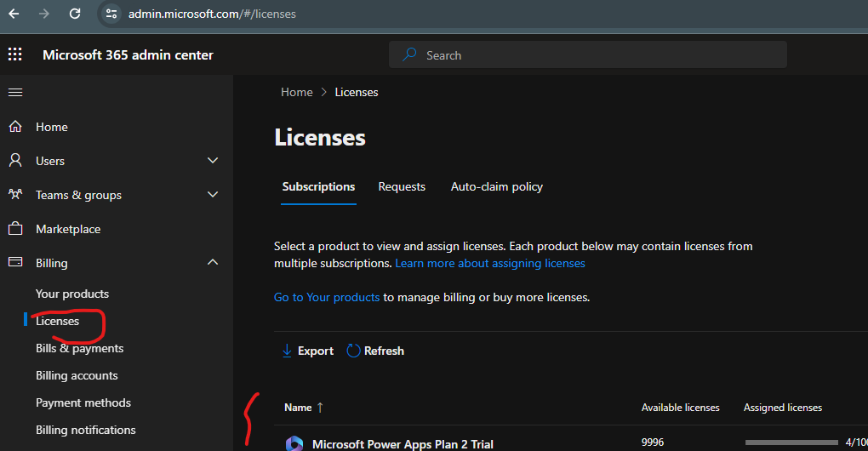Open Learn more about assigning licenses link
Image resolution: width=868 pixels, height=451 pixels.
click(490, 264)
